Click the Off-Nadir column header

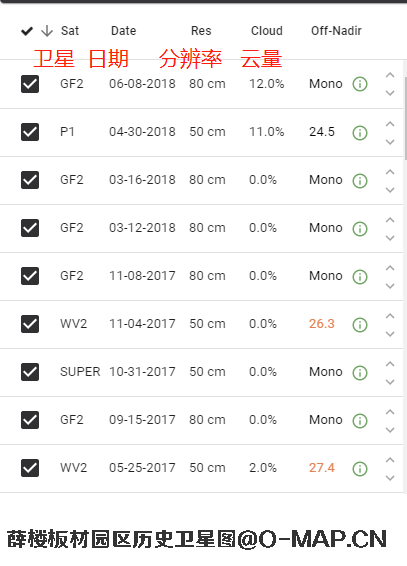336,31
